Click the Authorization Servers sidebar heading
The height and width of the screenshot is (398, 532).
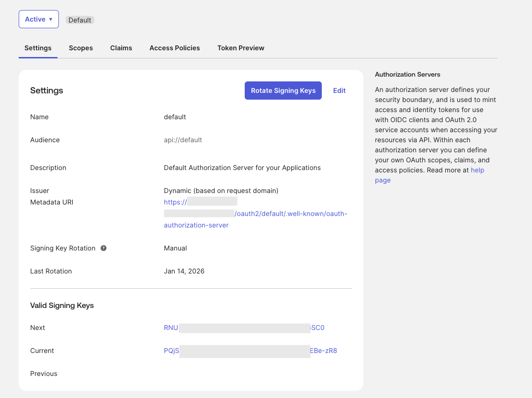407,74
